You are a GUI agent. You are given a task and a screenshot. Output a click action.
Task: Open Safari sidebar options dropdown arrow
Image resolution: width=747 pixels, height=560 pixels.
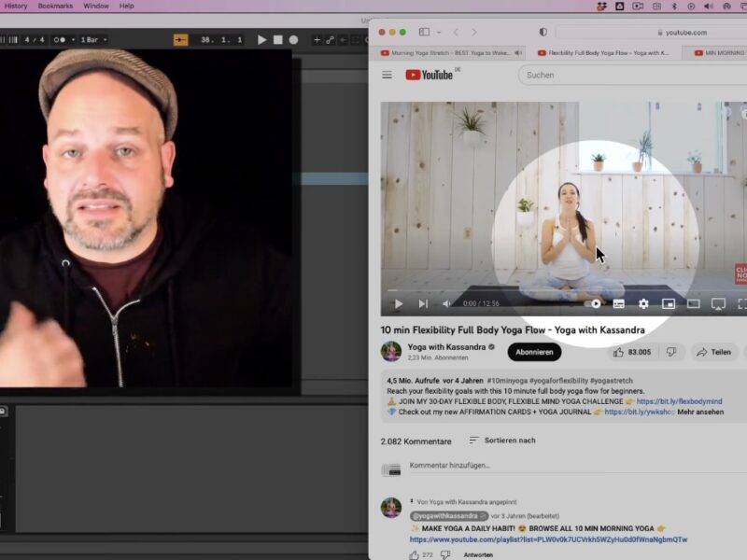tap(437, 32)
